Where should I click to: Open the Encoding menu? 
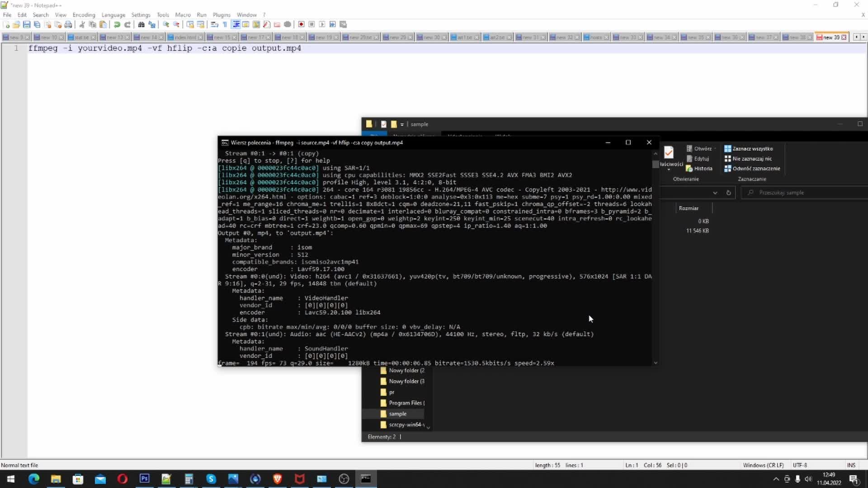pos(84,15)
